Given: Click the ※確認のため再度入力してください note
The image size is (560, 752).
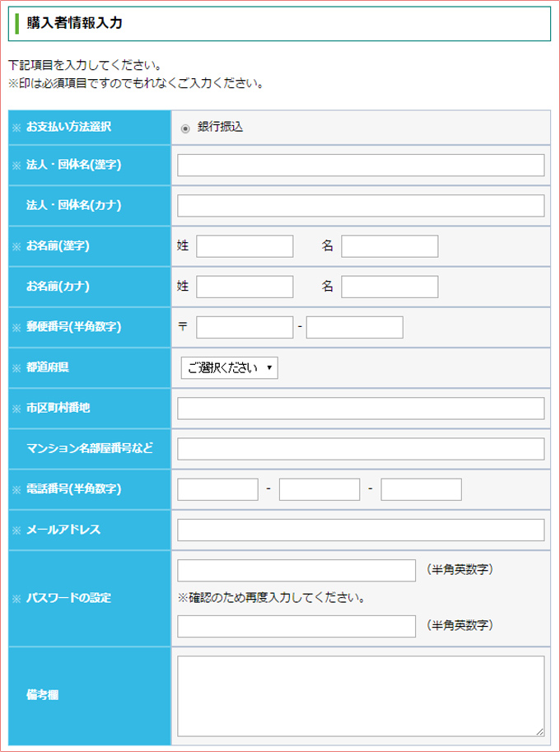Looking at the screenshot, I should [272, 599].
